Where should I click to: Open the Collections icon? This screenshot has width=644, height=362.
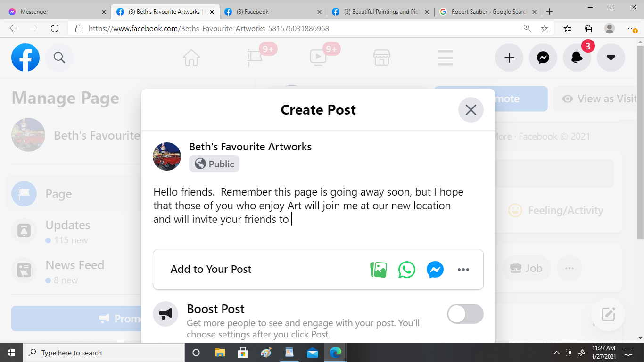click(588, 28)
